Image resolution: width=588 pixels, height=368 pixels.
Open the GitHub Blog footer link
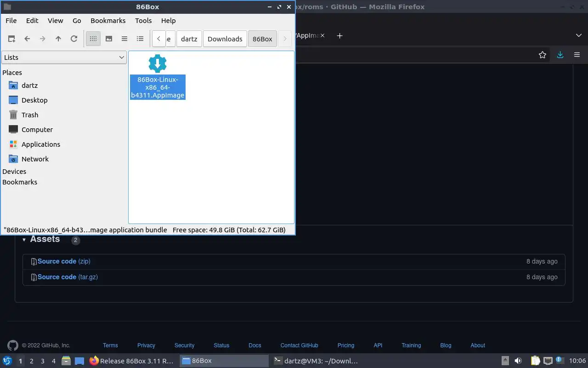pyautogui.click(x=446, y=345)
